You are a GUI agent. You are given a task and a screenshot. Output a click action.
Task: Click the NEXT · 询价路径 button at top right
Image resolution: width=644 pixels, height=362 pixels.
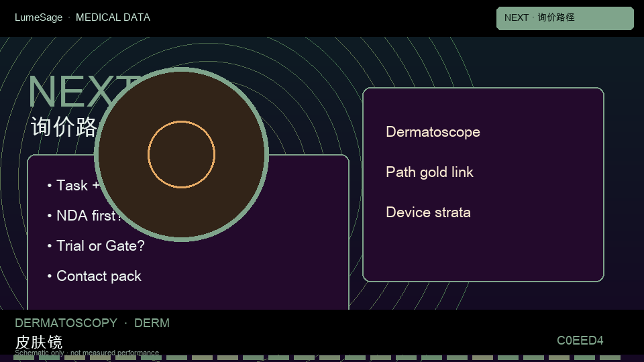(x=565, y=18)
